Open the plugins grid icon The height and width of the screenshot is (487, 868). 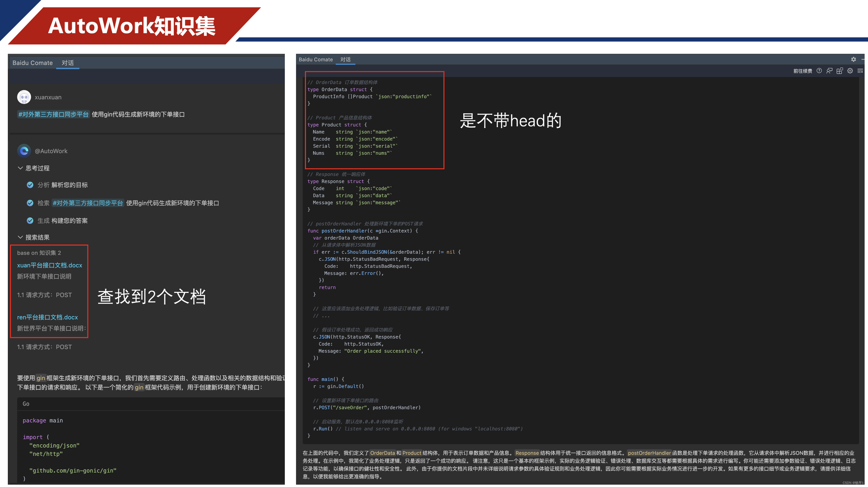coord(840,71)
